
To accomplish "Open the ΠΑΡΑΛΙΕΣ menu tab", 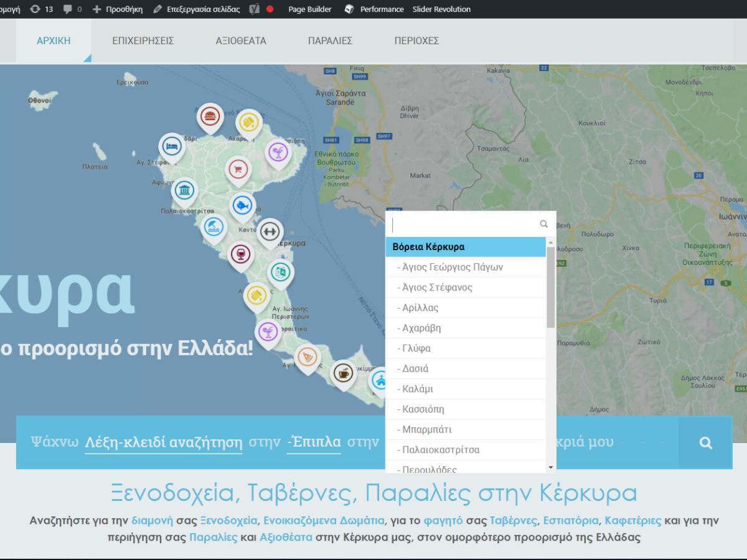I will pos(331,41).
